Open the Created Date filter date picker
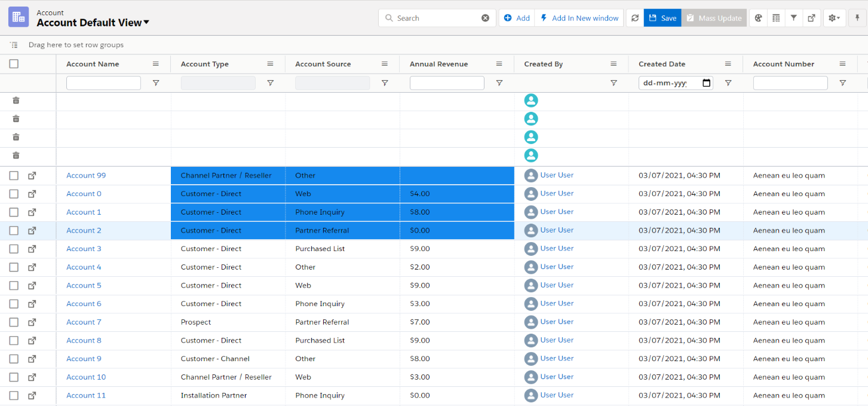 pos(707,83)
